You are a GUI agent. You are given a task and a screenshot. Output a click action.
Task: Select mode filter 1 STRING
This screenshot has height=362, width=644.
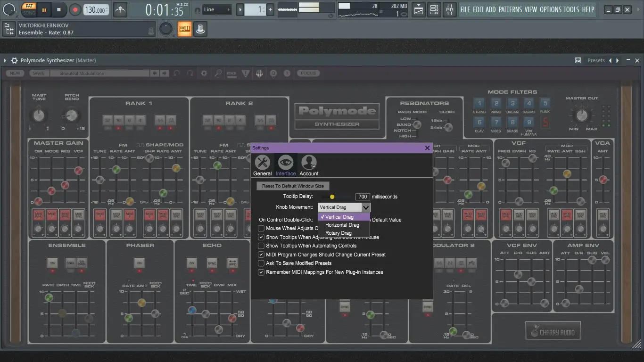(x=479, y=104)
